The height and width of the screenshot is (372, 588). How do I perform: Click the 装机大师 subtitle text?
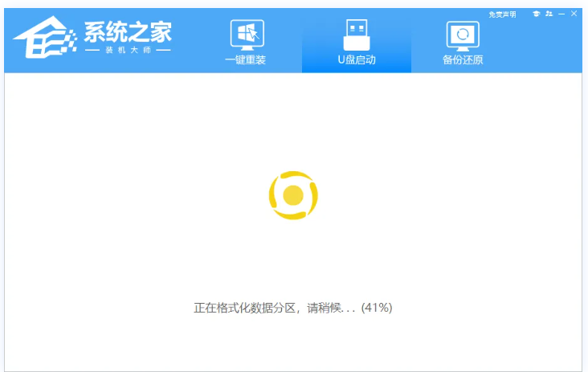[128, 51]
